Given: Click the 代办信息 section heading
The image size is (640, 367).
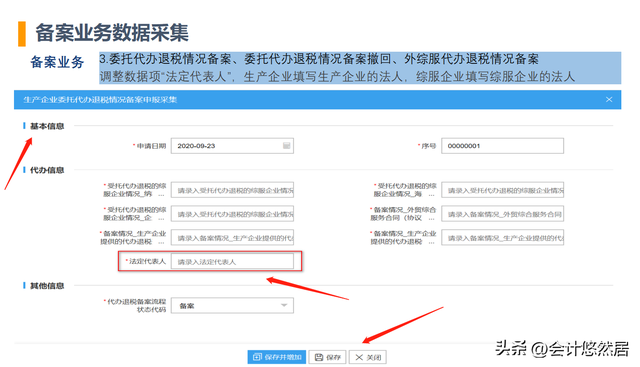Looking at the screenshot, I should click(47, 170).
